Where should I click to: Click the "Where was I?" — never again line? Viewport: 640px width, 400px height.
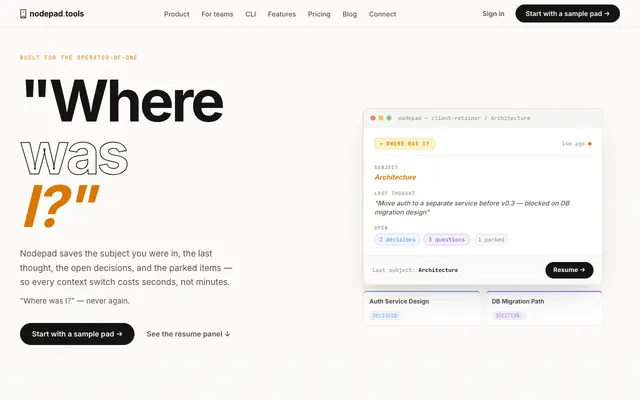tap(75, 301)
